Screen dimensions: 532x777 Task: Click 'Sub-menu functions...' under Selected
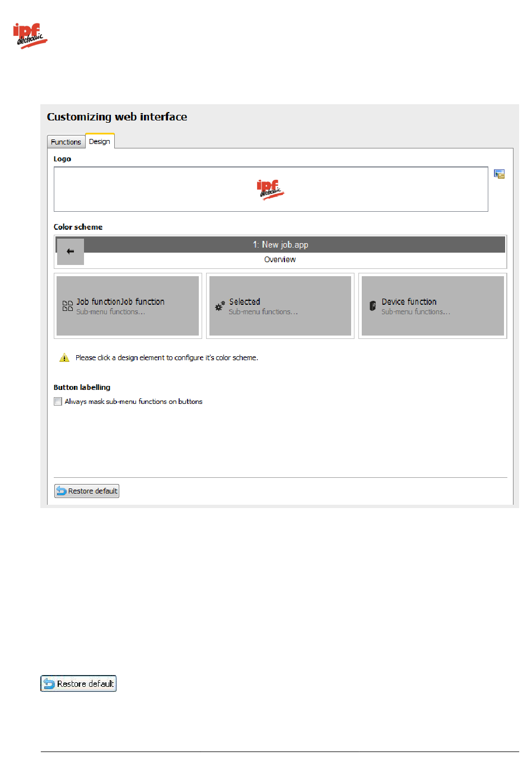pyautogui.click(x=263, y=312)
